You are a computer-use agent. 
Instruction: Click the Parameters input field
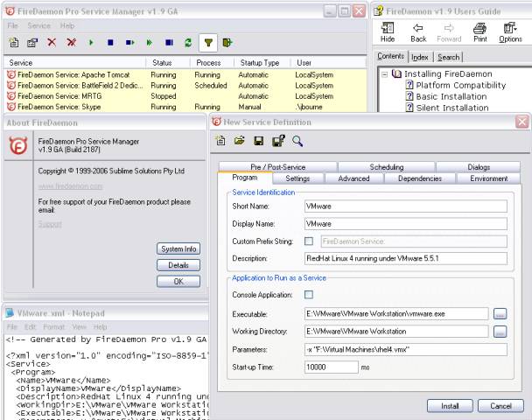(406, 349)
